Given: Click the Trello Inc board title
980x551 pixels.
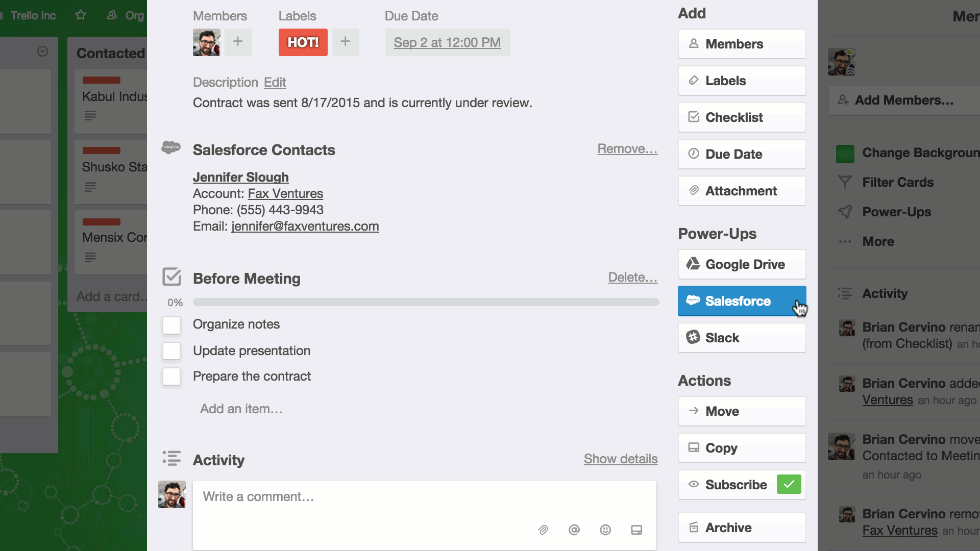Looking at the screenshot, I should [33, 15].
